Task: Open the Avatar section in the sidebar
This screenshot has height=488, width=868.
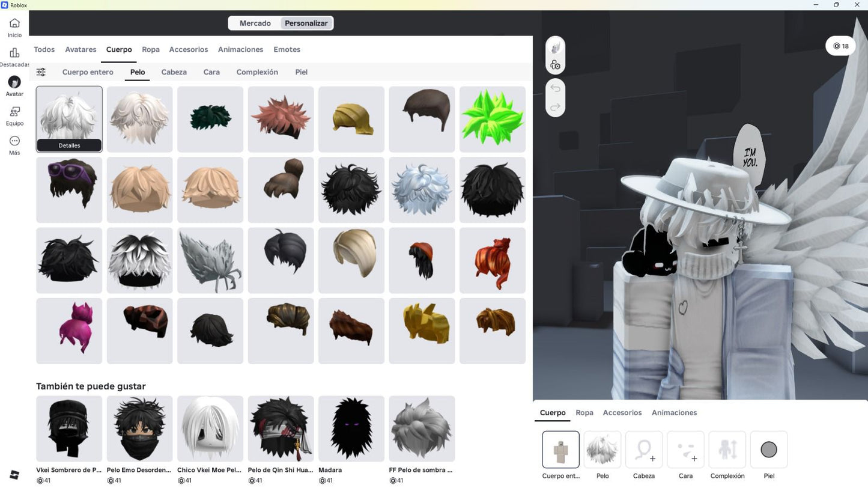Action: [14, 87]
